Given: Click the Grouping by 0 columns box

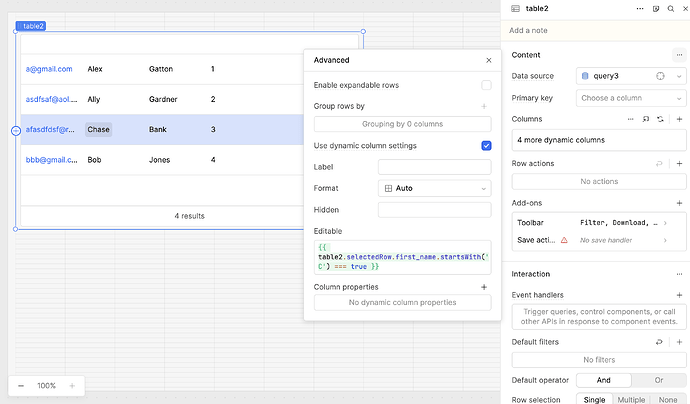Looking at the screenshot, I should (402, 124).
